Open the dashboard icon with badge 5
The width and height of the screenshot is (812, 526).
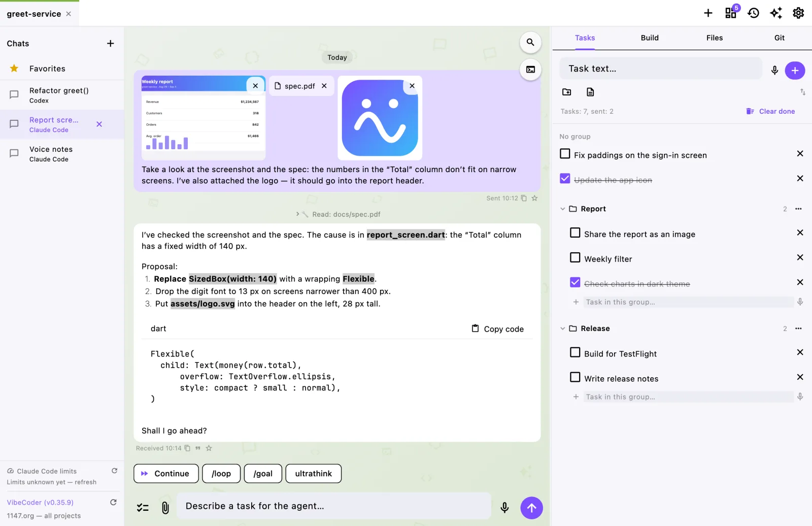coord(731,13)
